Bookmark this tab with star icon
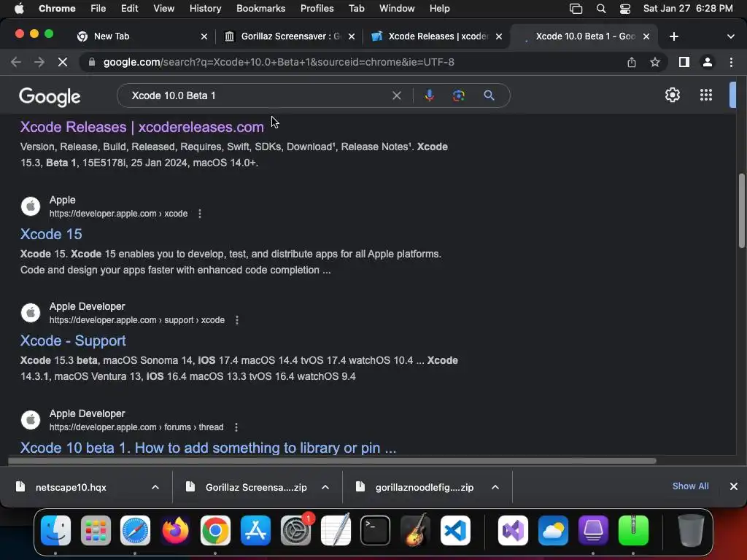 655,62
